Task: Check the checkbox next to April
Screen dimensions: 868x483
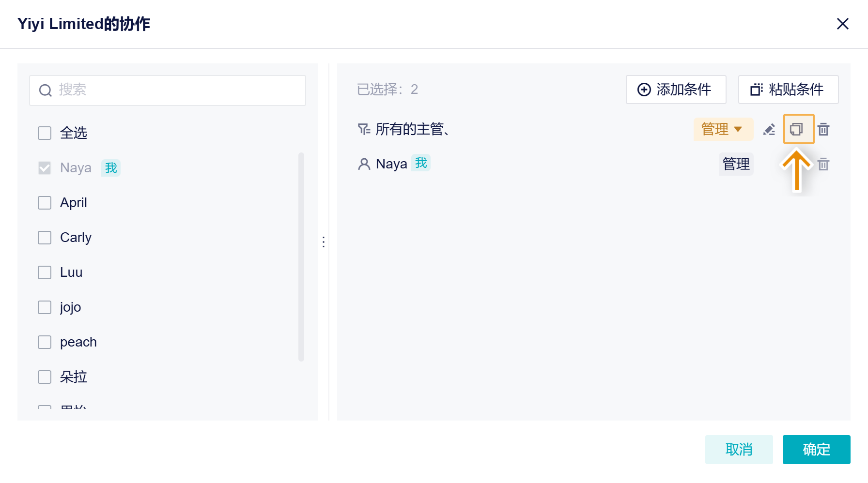Action: tap(44, 202)
